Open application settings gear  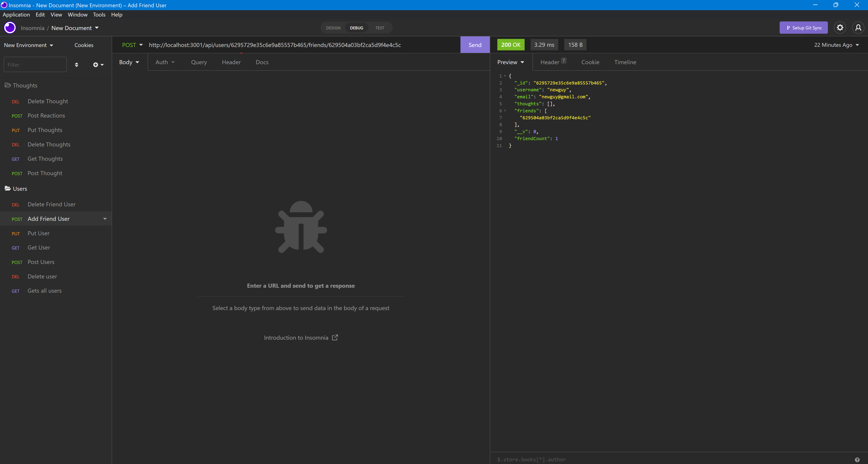(x=840, y=28)
